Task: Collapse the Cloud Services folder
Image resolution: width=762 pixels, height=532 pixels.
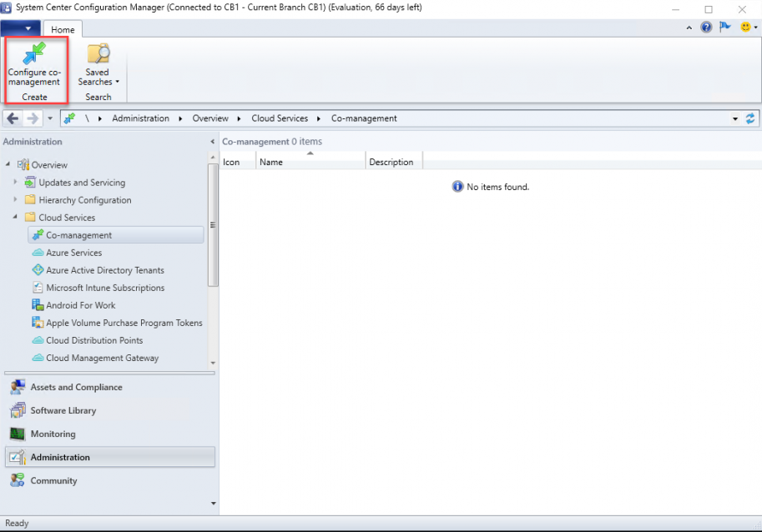Action: pos(15,217)
